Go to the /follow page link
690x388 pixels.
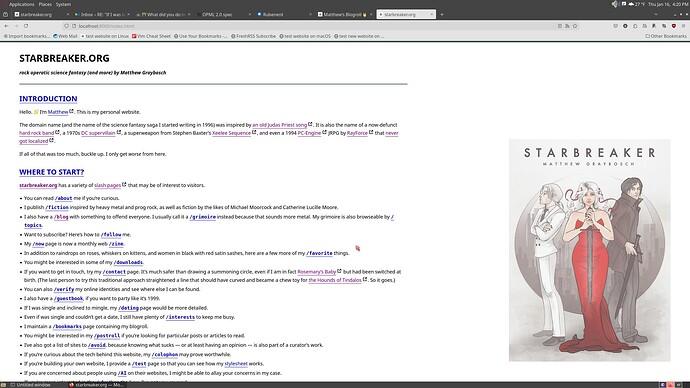click(x=111, y=234)
